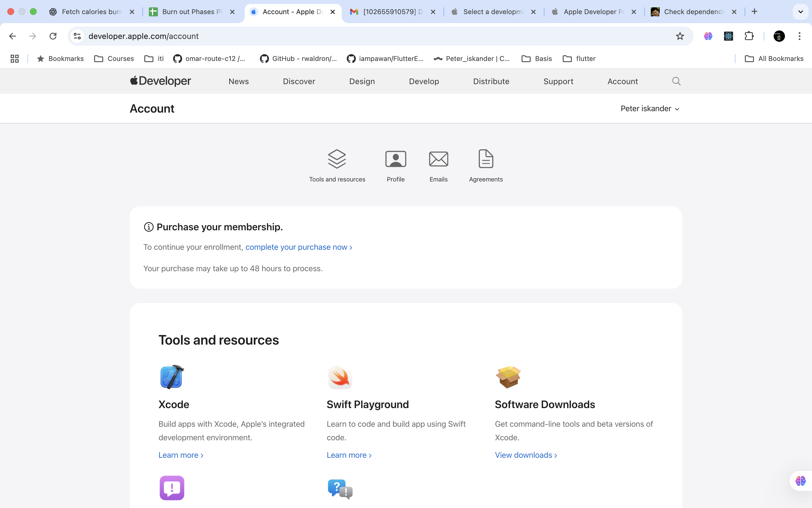Open the React Developer Tools extension
The image size is (812, 508).
729,36
